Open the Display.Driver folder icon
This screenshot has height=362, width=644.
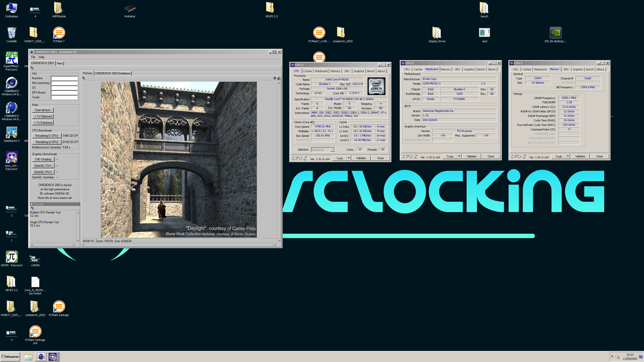[437, 35]
